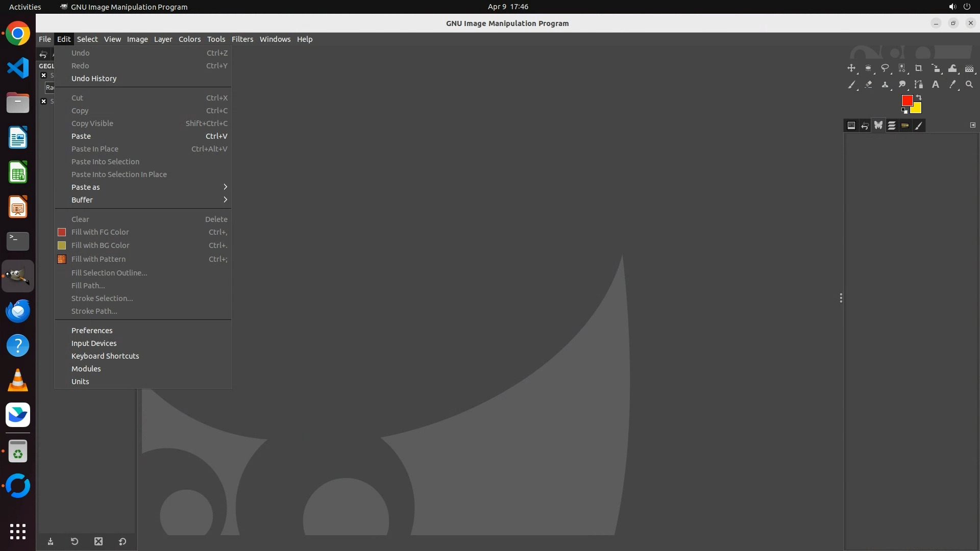The image size is (980, 551).
Task: Click the reset tool options icon
Action: [122, 541]
